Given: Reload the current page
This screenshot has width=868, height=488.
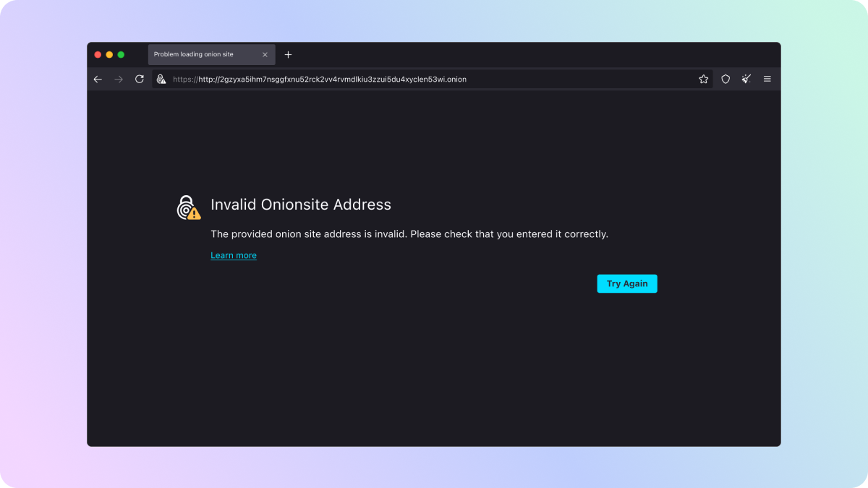Looking at the screenshot, I should coord(140,80).
